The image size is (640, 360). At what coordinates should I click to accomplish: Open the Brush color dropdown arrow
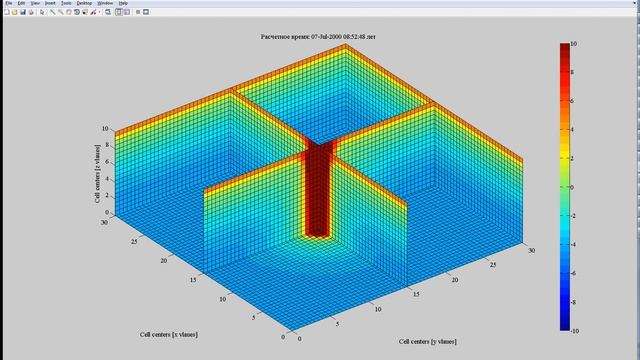pyautogui.click(x=99, y=12)
